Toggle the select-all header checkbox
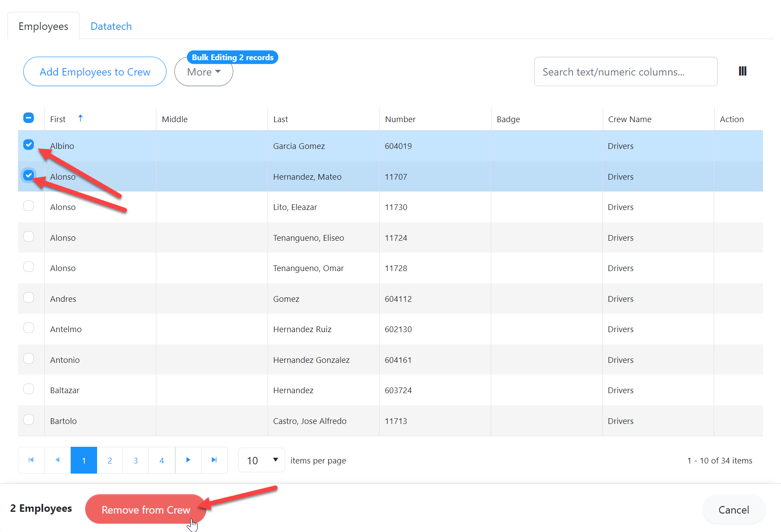This screenshot has width=781, height=532. point(29,118)
